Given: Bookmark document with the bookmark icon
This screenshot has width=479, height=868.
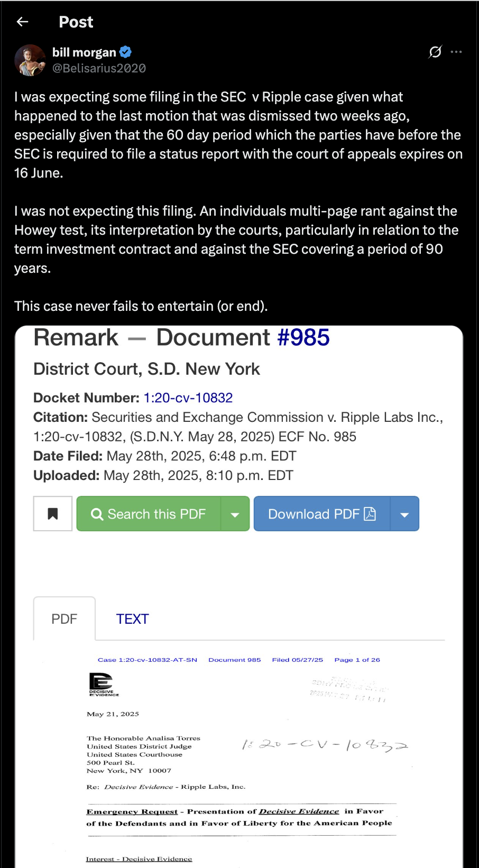Looking at the screenshot, I should click(53, 513).
